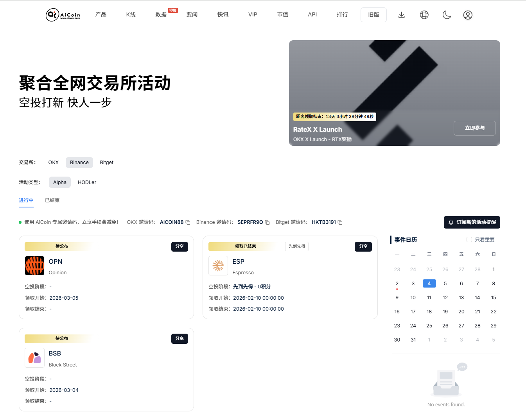Switch to the 已结束 tab

[x=52, y=200]
